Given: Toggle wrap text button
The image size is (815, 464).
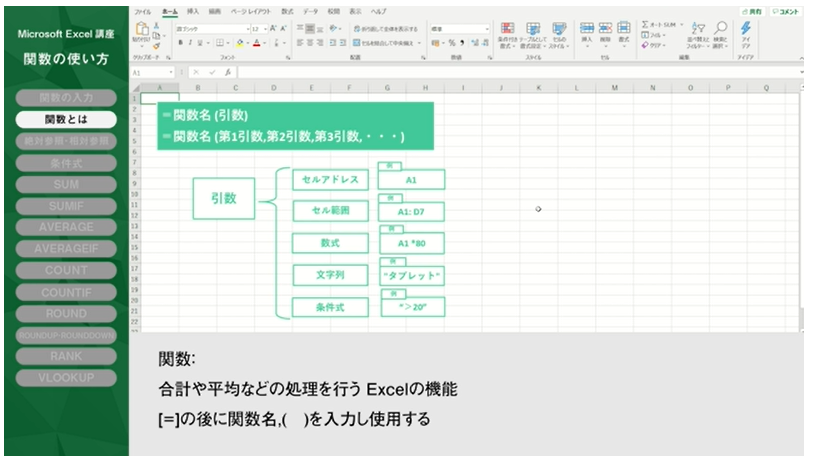Looking at the screenshot, I should 385,29.
